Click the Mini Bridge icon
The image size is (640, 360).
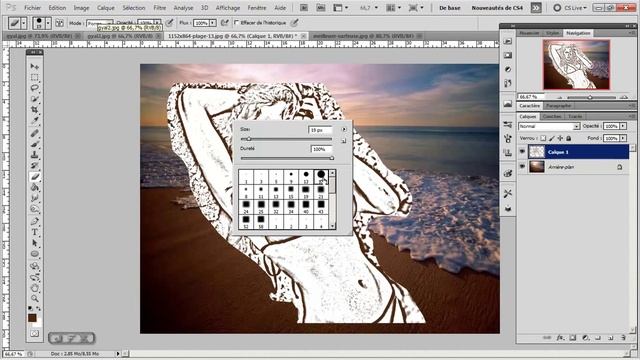pos(321,8)
